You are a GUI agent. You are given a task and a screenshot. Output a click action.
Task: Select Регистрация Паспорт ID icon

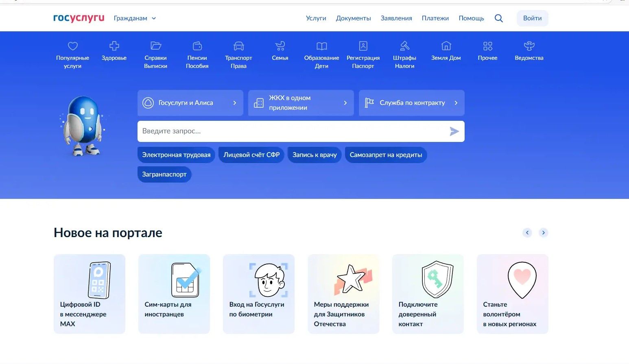pos(363,46)
